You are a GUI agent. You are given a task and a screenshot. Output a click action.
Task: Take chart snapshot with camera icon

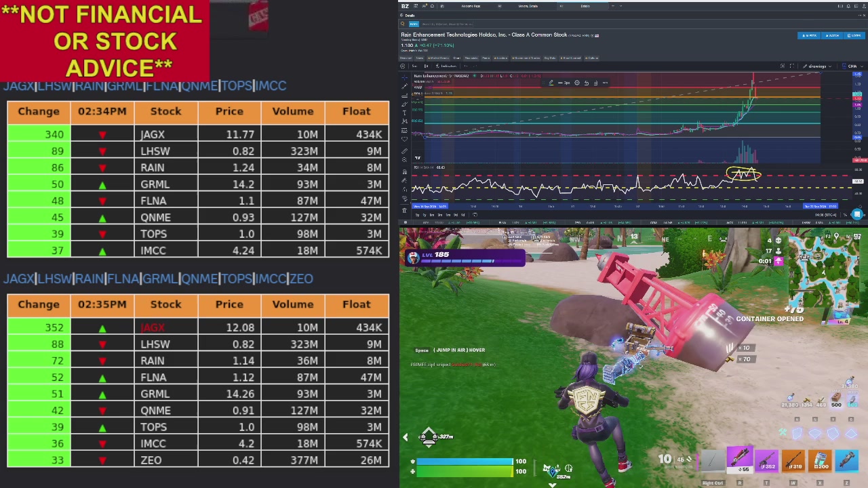(x=783, y=66)
